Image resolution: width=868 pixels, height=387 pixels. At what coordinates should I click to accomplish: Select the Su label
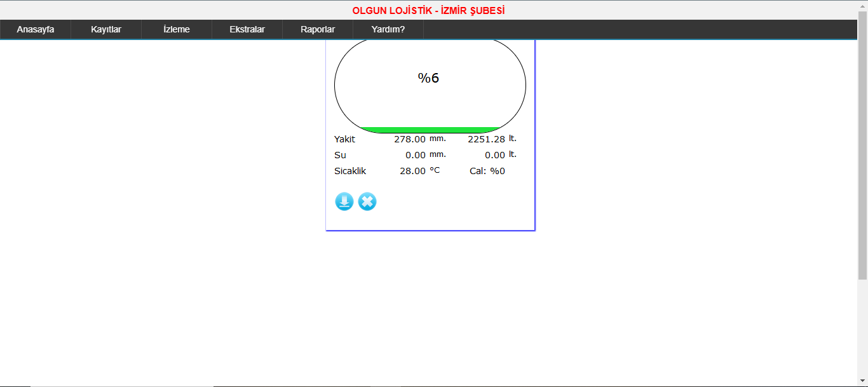tap(341, 155)
